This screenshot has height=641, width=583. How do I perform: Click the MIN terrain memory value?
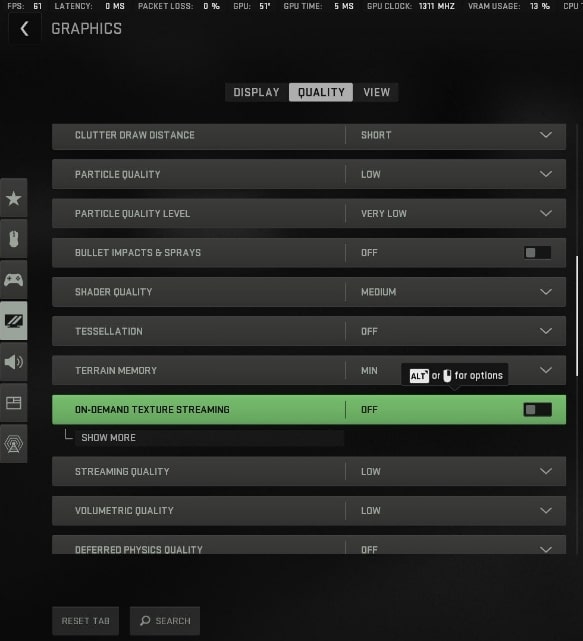(x=369, y=370)
